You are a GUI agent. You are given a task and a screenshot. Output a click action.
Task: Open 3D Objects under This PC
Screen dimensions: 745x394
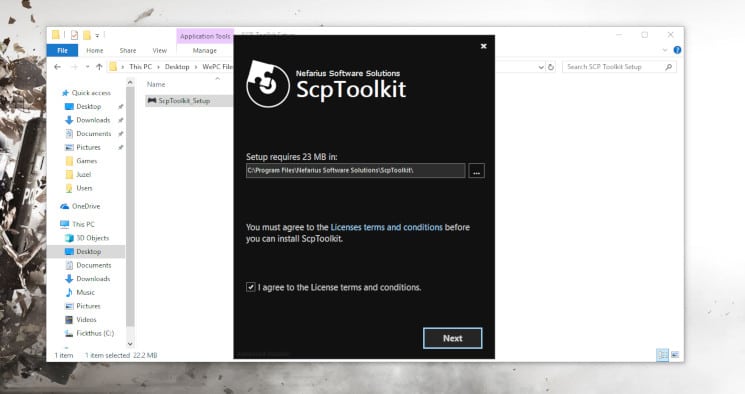click(x=93, y=238)
